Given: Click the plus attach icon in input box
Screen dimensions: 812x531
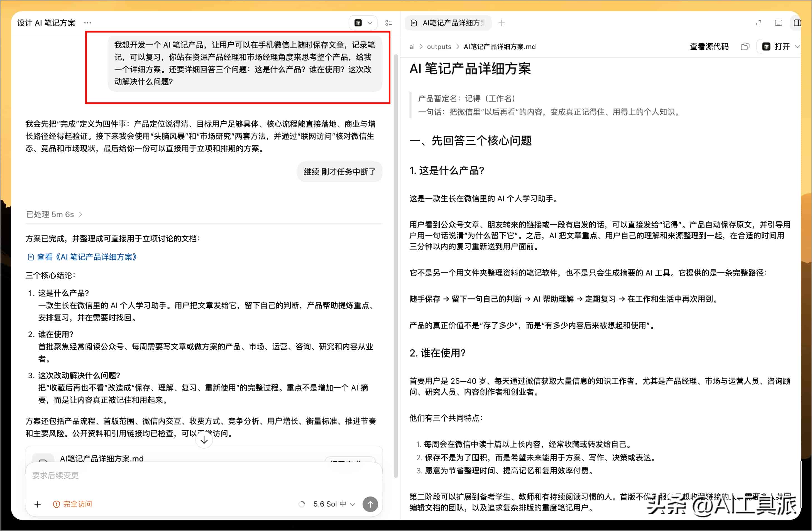Looking at the screenshot, I should (x=38, y=504).
